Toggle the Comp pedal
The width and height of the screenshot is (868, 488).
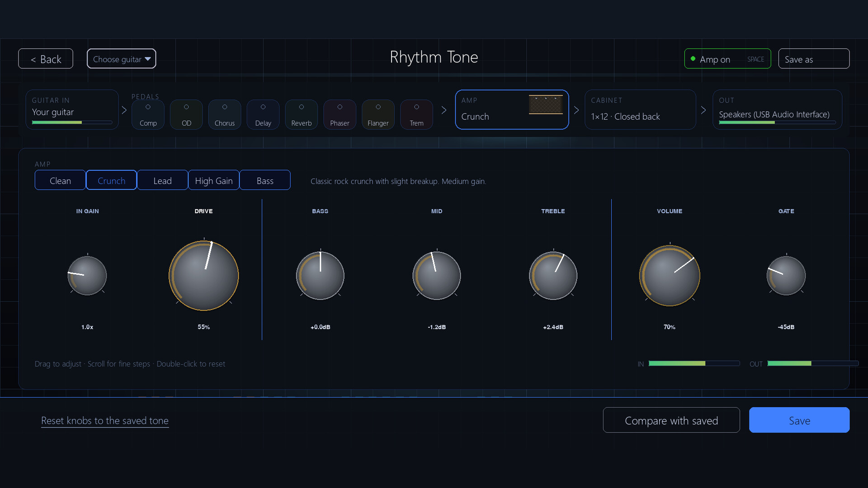coord(148,114)
